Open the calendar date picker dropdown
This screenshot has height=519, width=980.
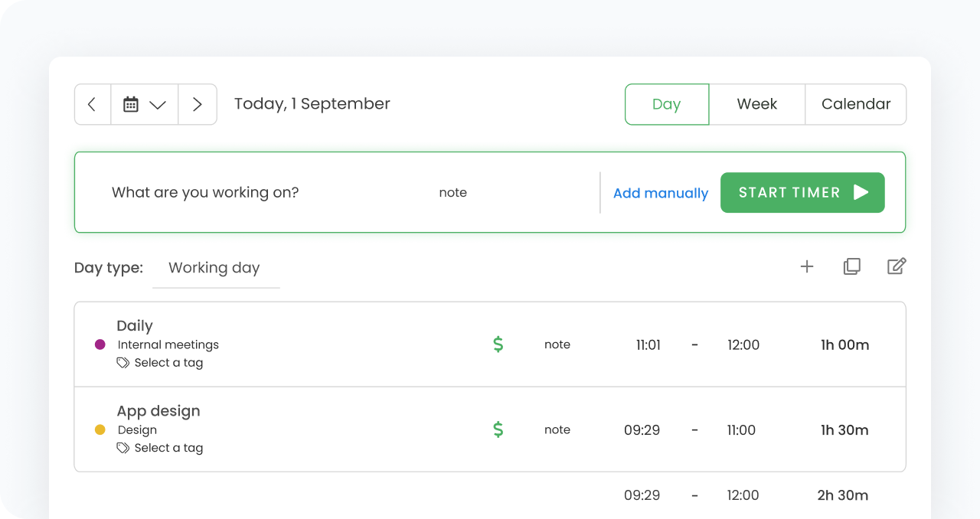click(145, 104)
